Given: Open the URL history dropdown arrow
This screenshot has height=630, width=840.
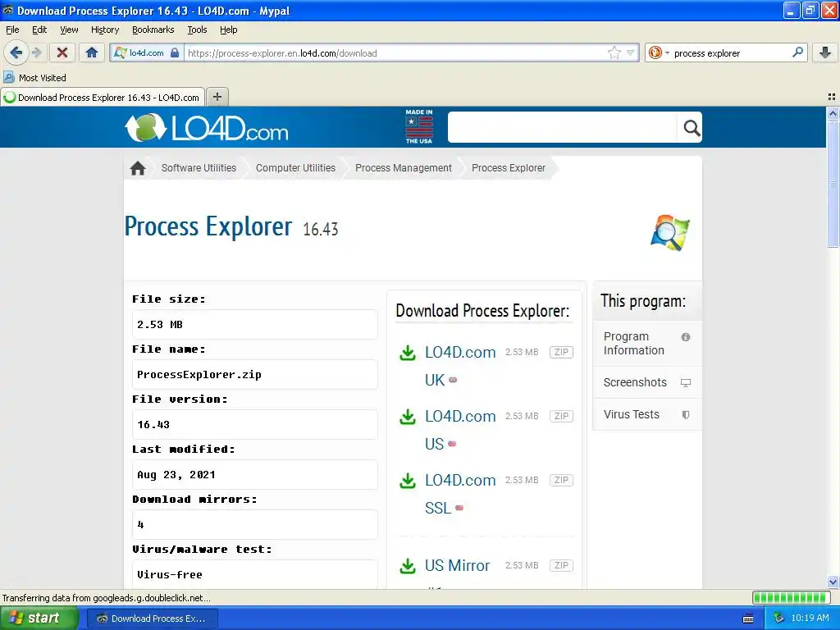Looking at the screenshot, I should (631, 52).
